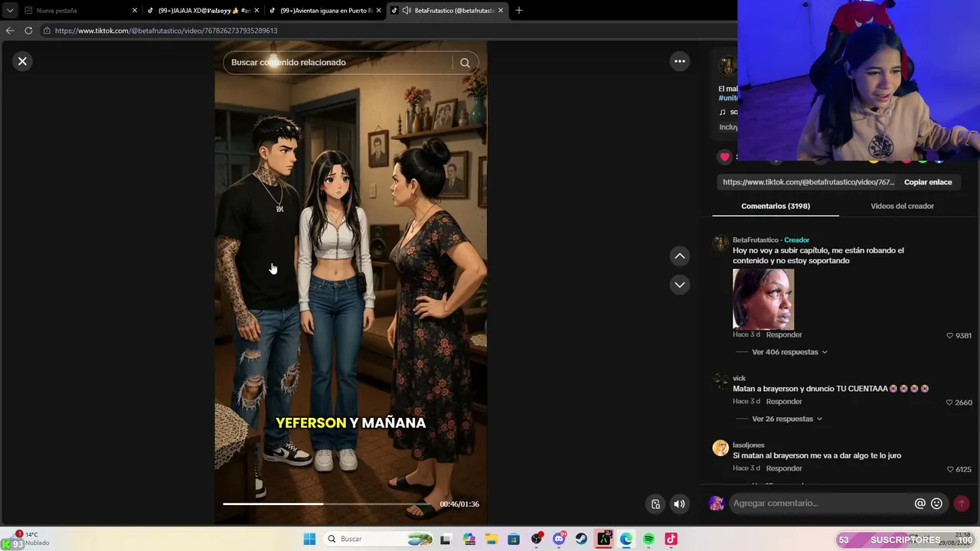
Task: Switch to the Avientan iguana browser tab
Action: click(x=326, y=11)
